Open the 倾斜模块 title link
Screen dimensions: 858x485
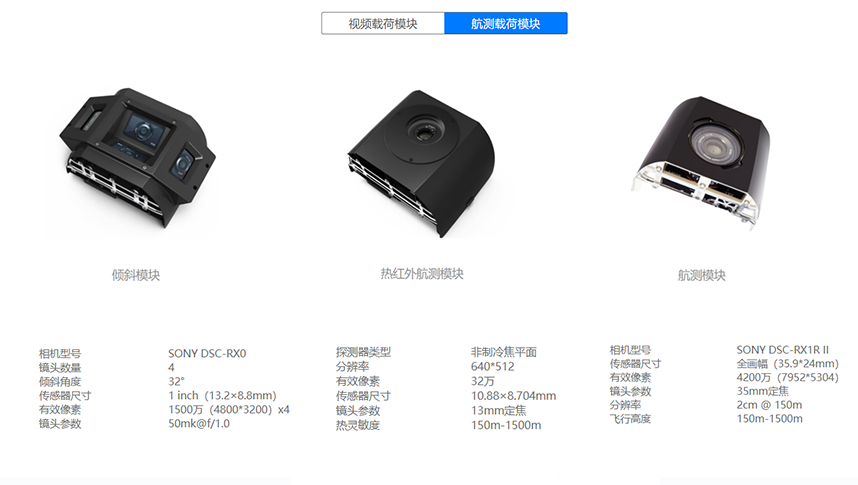coord(136,275)
